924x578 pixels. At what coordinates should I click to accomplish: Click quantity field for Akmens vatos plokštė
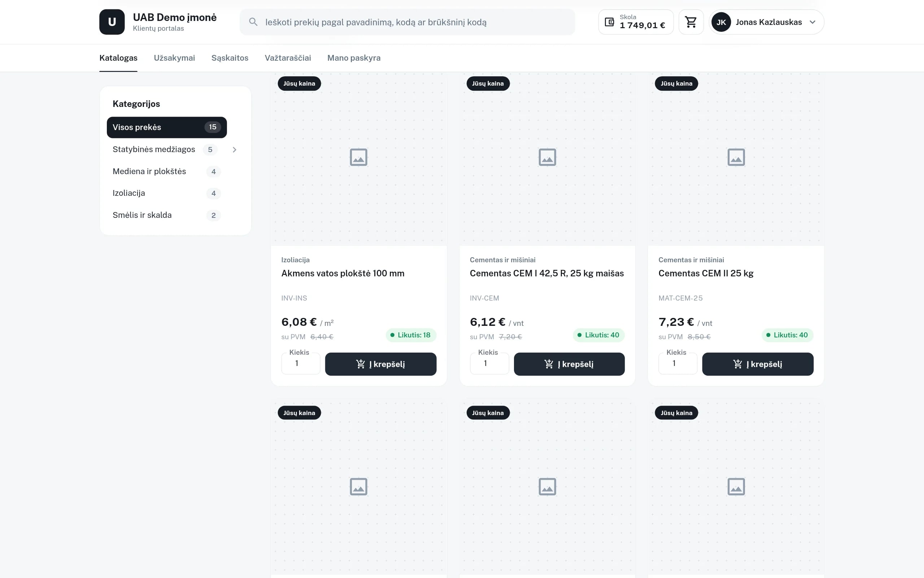[x=301, y=363]
